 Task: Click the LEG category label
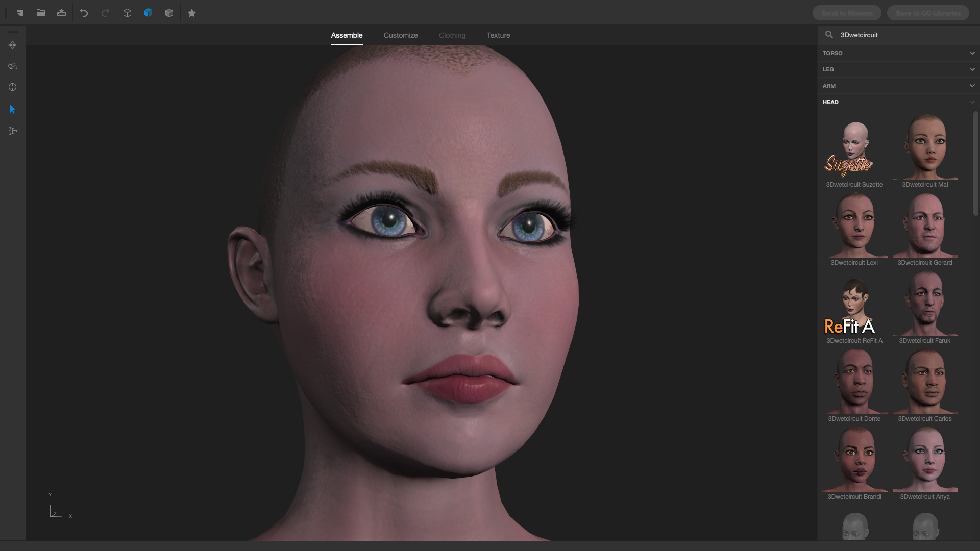(x=828, y=69)
